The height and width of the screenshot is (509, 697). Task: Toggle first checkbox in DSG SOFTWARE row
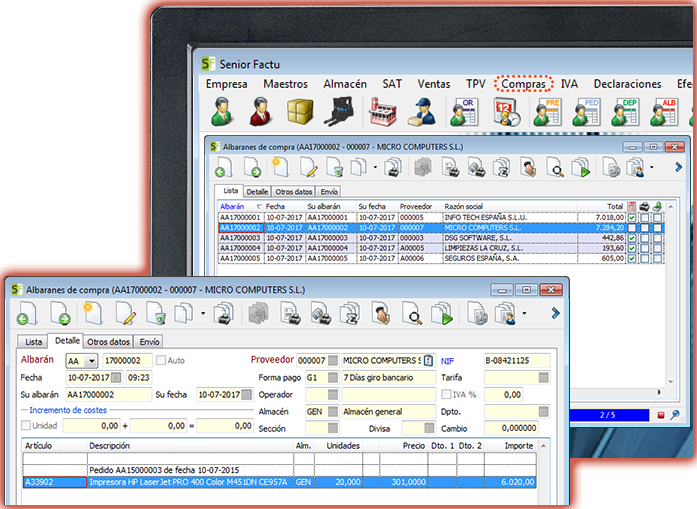(632, 238)
